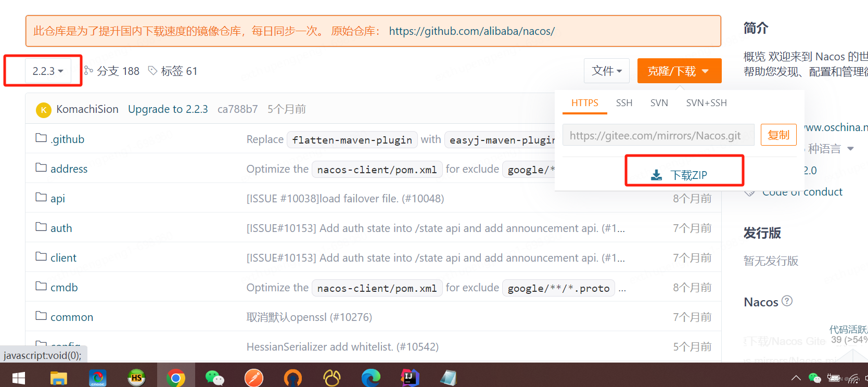Click the 复制 copy button

click(778, 135)
